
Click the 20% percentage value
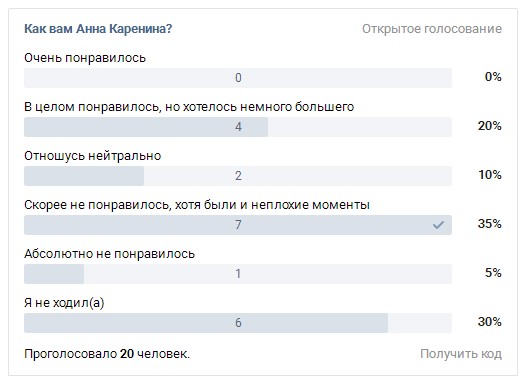click(x=490, y=126)
